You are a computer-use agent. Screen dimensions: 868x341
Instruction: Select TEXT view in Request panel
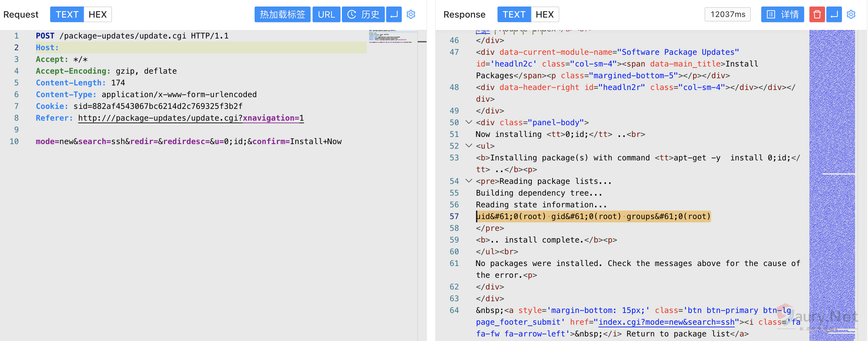67,14
